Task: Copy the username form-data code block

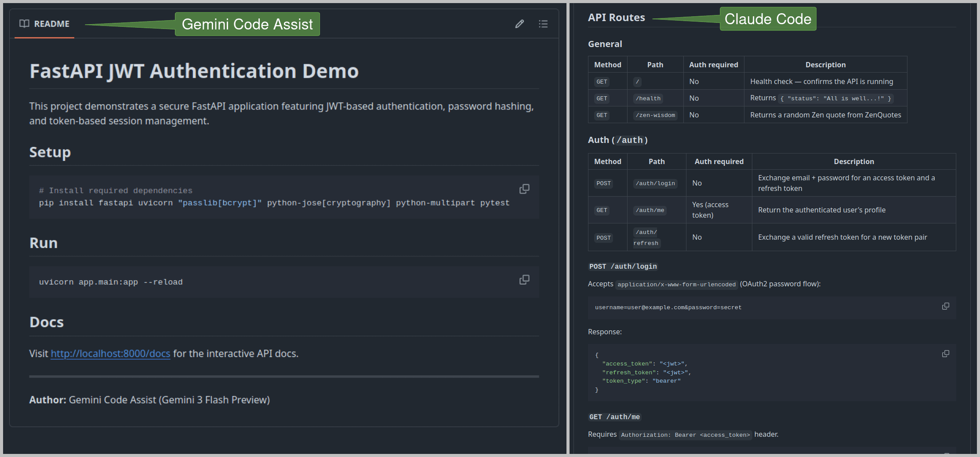Action: point(946,306)
